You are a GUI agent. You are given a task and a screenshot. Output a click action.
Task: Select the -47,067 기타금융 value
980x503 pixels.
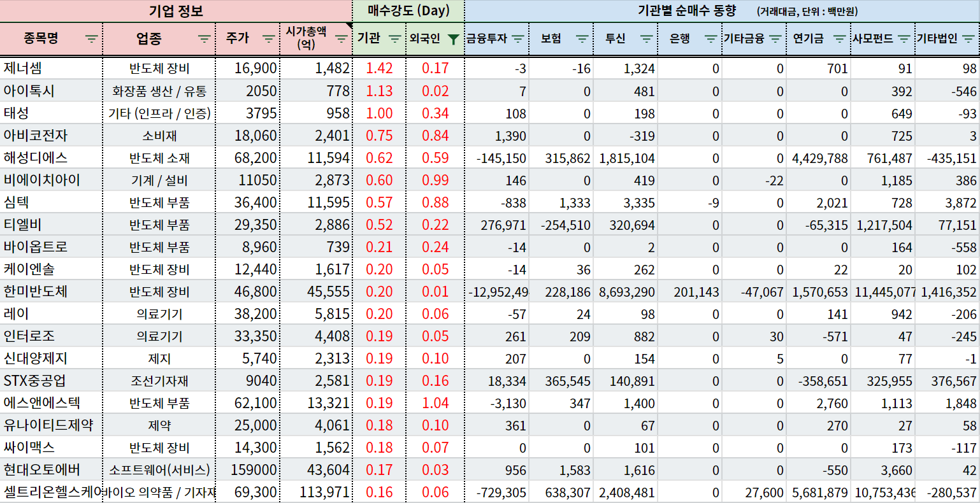point(754,291)
